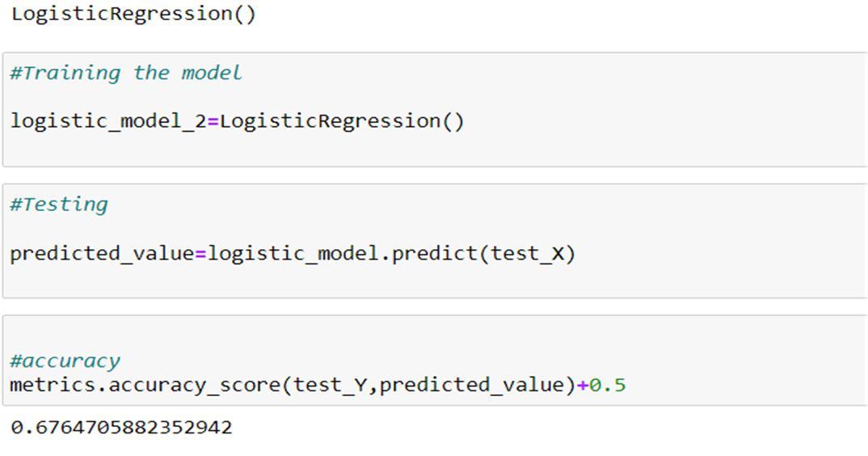Click the purple plus operator before 0.5
Image resolution: width=868 pixels, height=456 pixels.
pos(583,385)
